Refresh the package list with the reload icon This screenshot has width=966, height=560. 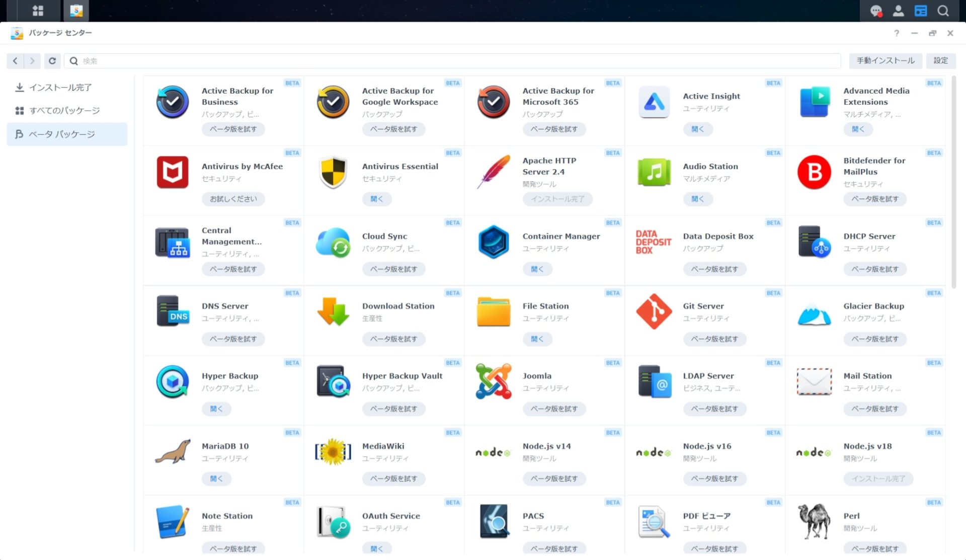tap(52, 60)
